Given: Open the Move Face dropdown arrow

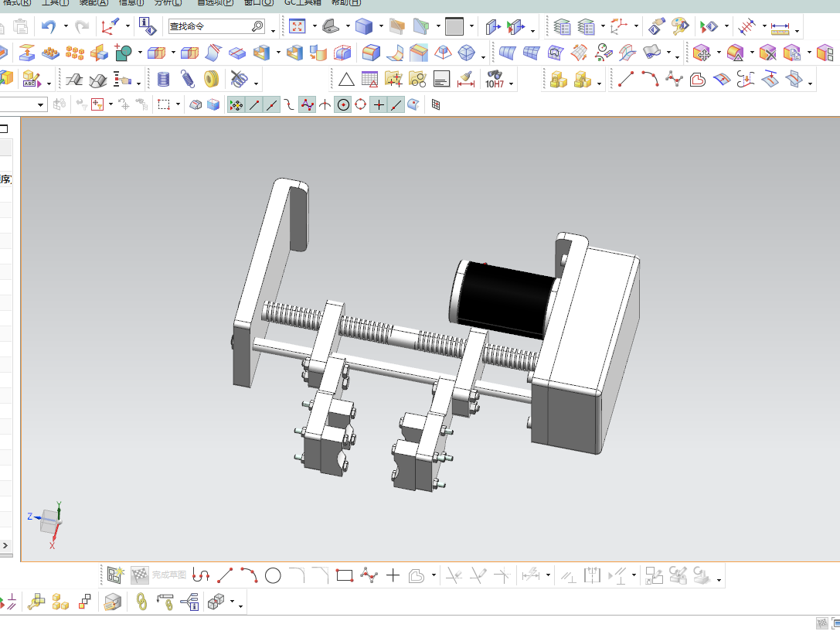Looking at the screenshot, I should (719, 53).
